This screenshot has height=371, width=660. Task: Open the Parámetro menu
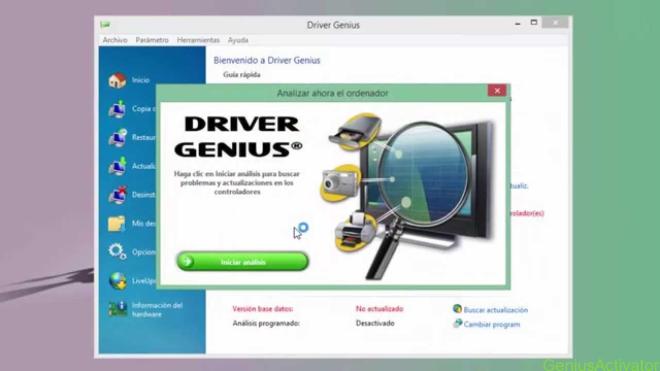click(x=152, y=40)
